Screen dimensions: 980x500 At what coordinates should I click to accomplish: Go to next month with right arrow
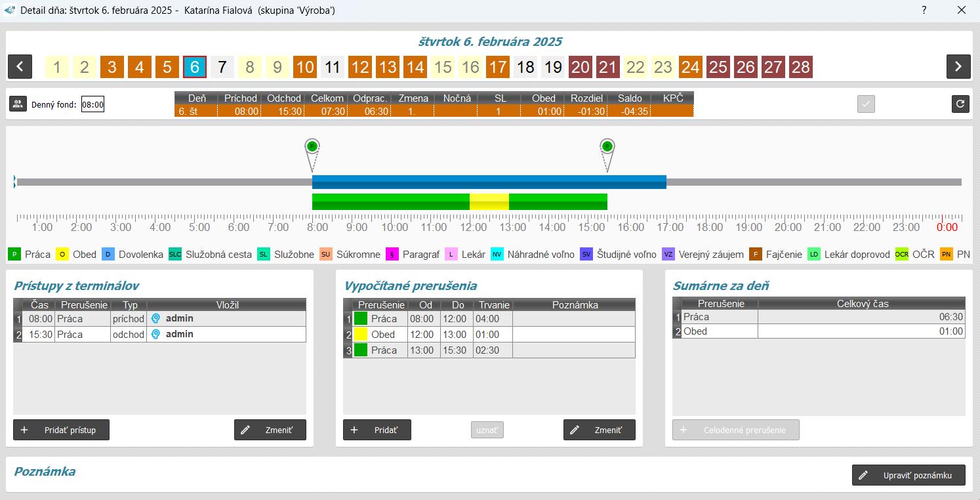click(958, 67)
